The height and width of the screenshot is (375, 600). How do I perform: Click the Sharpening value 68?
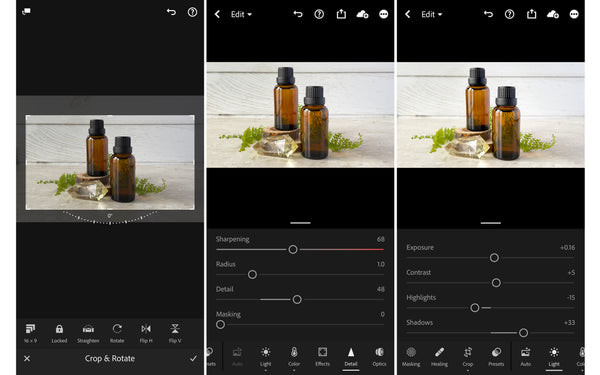[x=380, y=239]
